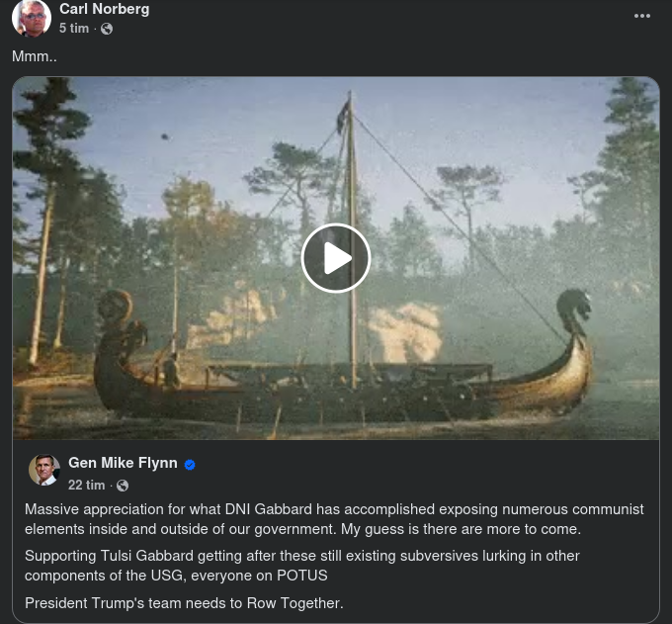
Task: Open the "5 tim" post timestamp
Action: 74,29
